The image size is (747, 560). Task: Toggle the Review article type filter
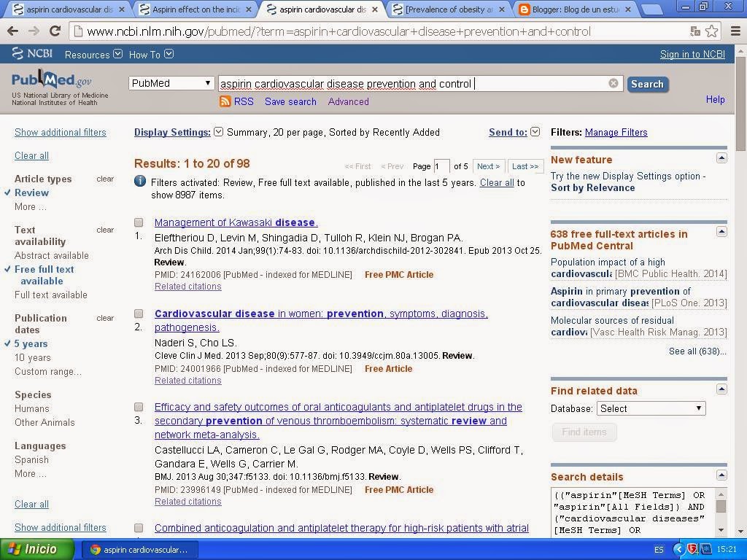click(31, 192)
